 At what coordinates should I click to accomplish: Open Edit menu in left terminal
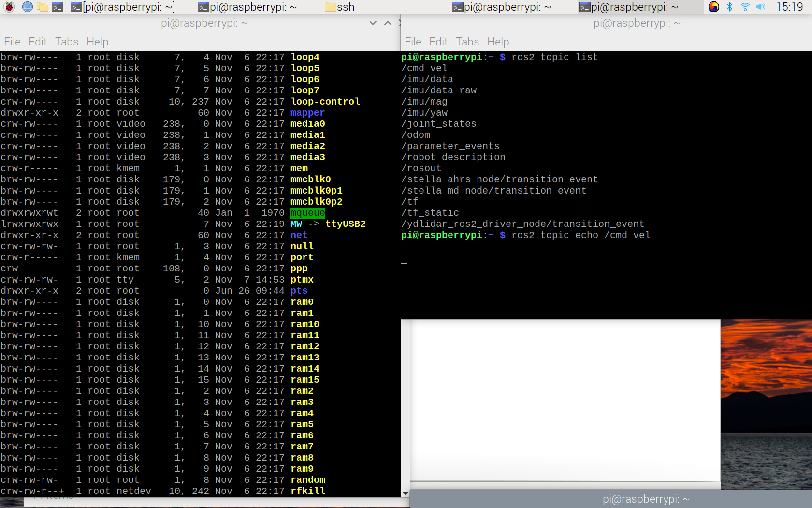click(38, 42)
